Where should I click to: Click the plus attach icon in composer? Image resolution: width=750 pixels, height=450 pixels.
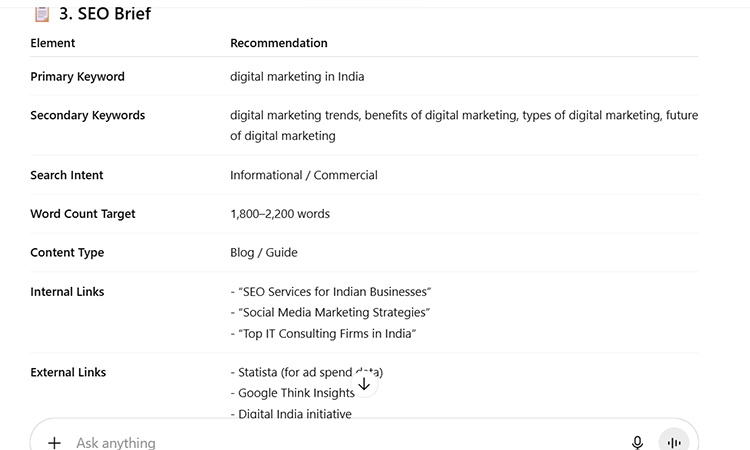(55, 442)
